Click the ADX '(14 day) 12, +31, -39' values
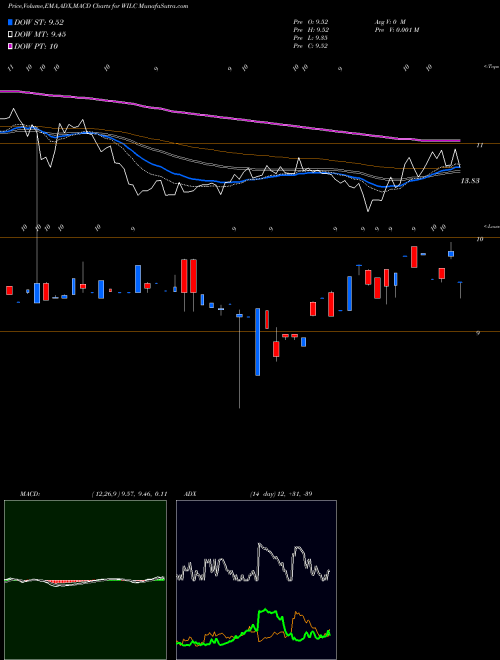This screenshot has height=660, width=500. coord(281,494)
